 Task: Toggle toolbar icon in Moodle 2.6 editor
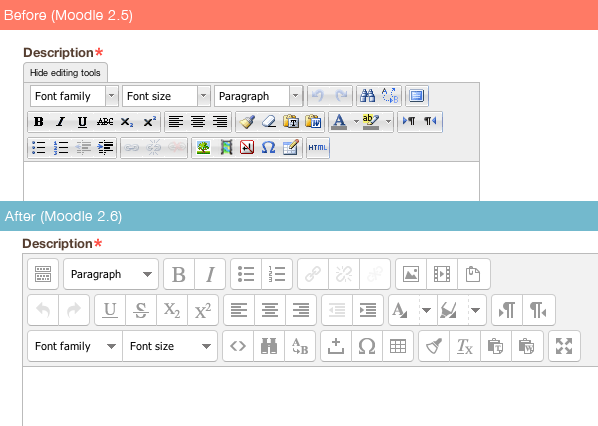43,274
